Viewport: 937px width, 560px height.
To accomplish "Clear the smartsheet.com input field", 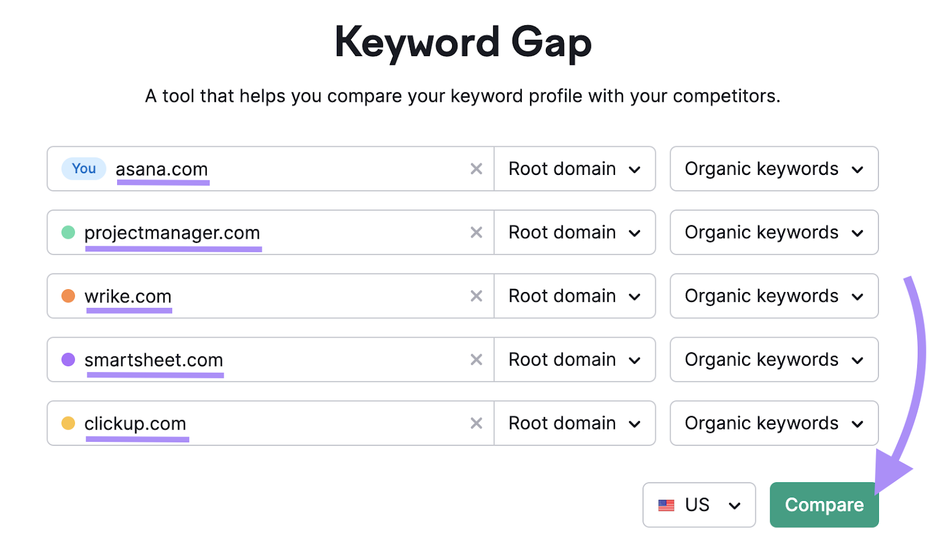I will pos(476,359).
